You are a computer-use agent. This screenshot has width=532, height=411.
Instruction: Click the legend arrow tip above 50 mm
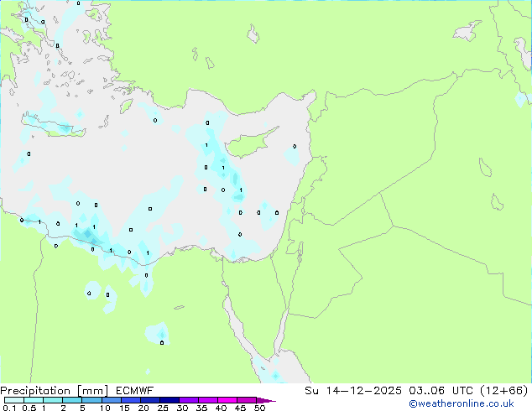266,400
